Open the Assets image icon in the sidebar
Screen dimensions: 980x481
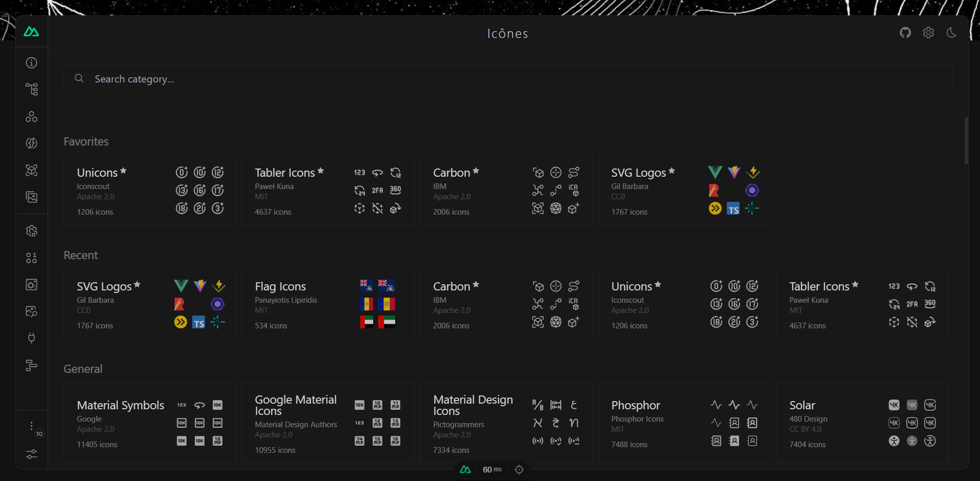tap(32, 197)
